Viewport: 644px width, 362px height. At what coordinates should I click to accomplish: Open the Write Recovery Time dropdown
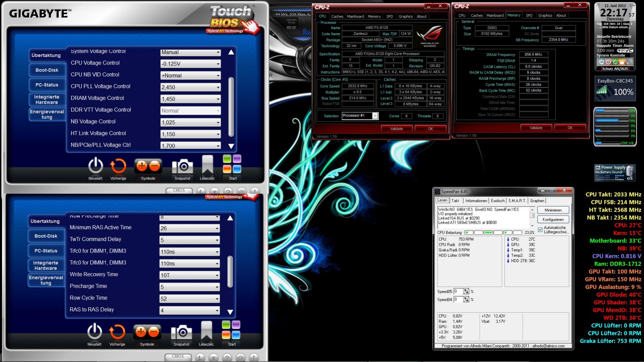[x=190, y=275]
